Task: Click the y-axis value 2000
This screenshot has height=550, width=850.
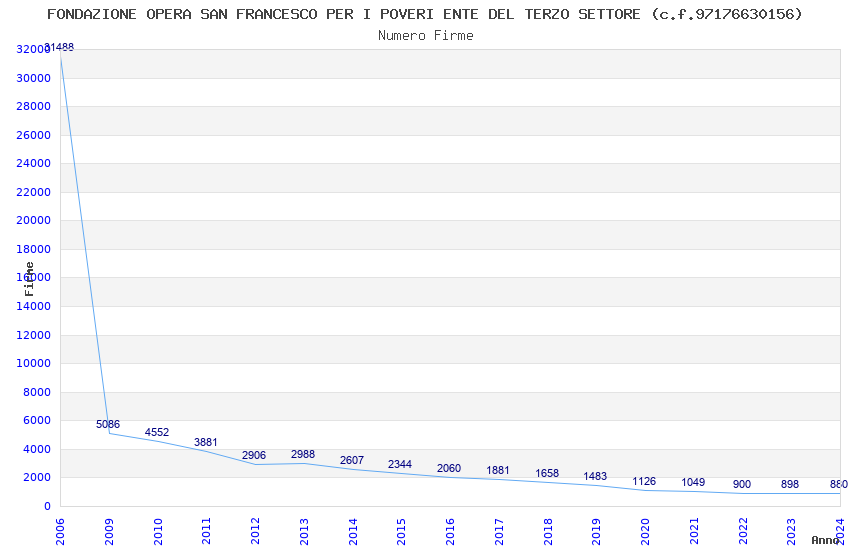Action: click(37, 477)
